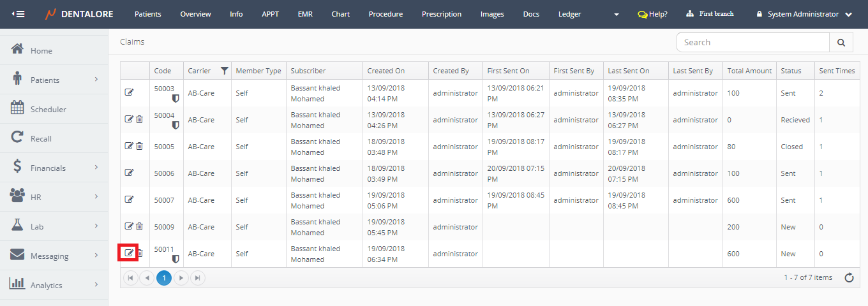The height and width of the screenshot is (306, 868).
Task: Open the Help link
Action: click(652, 14)
